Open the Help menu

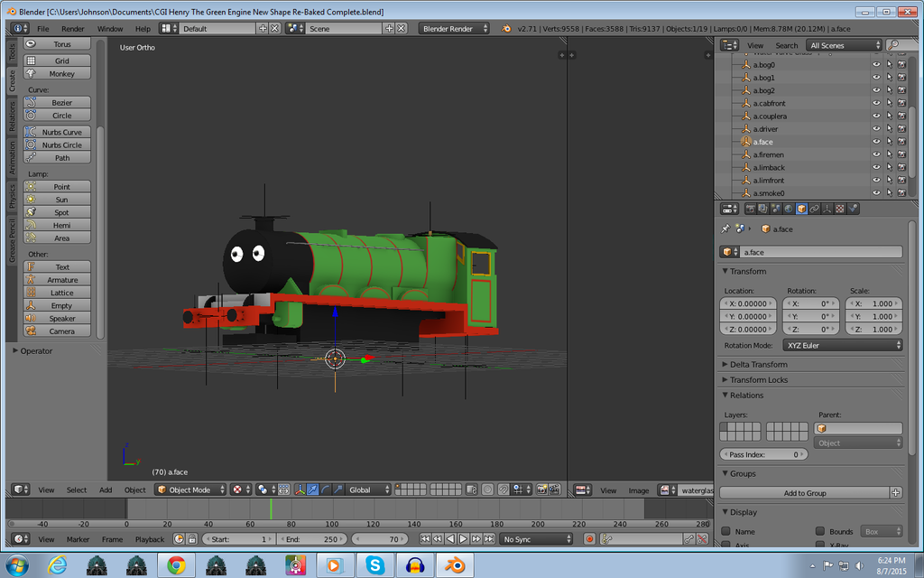[x=143, y=28]
